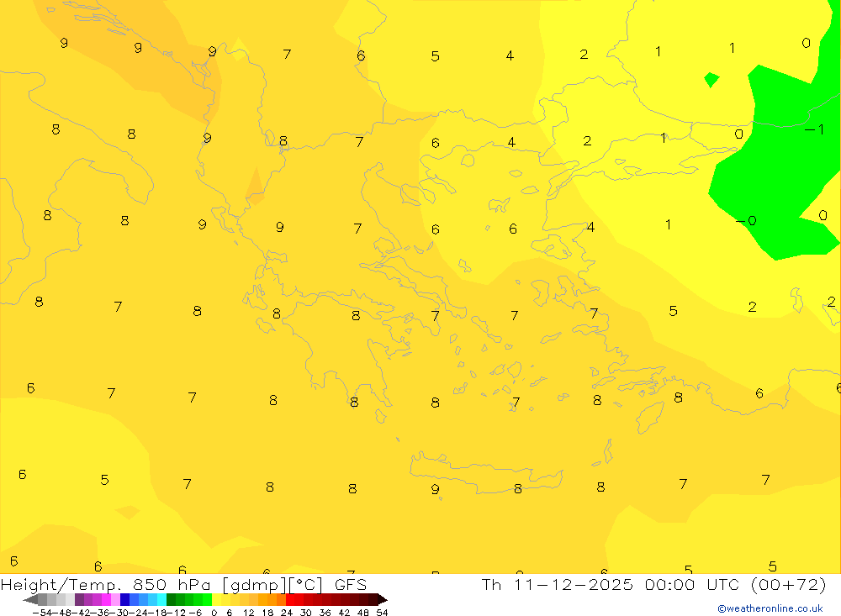Click the 'UTC' label
841x616 pixels.
[722, 584]
